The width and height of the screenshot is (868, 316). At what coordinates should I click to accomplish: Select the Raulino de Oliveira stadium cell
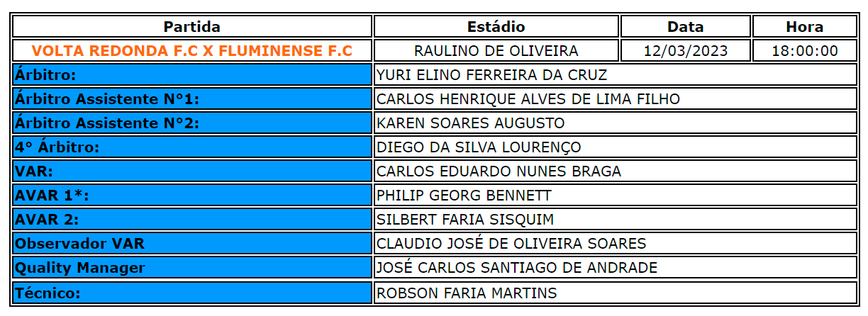coord(496,51)
